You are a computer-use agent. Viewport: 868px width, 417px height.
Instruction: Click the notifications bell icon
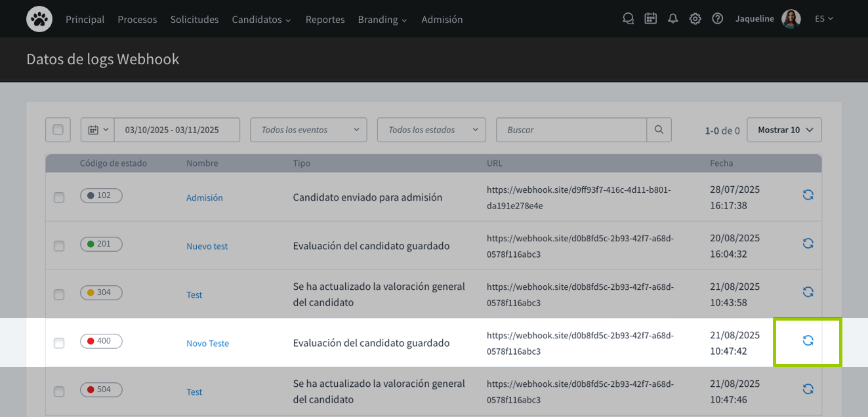[x=672, y=19]
